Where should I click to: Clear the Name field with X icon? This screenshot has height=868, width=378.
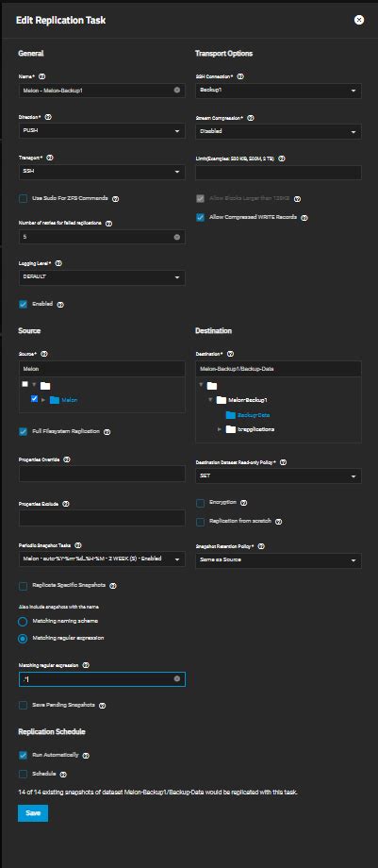pos(177,90)
